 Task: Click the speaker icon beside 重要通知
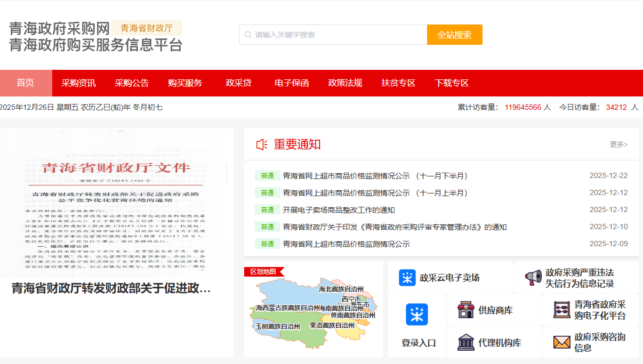262,144
